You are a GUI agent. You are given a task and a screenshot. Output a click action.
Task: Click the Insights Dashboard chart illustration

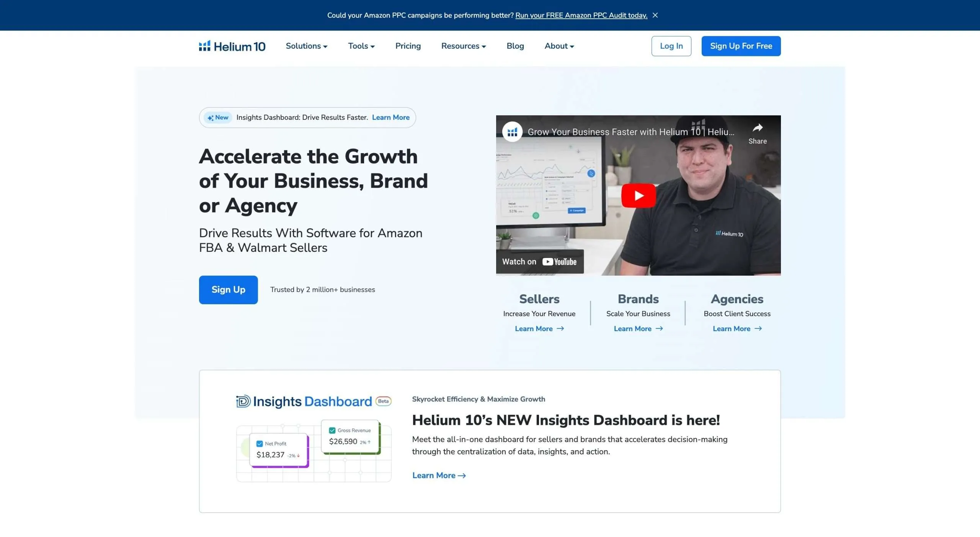click(314, 451)
